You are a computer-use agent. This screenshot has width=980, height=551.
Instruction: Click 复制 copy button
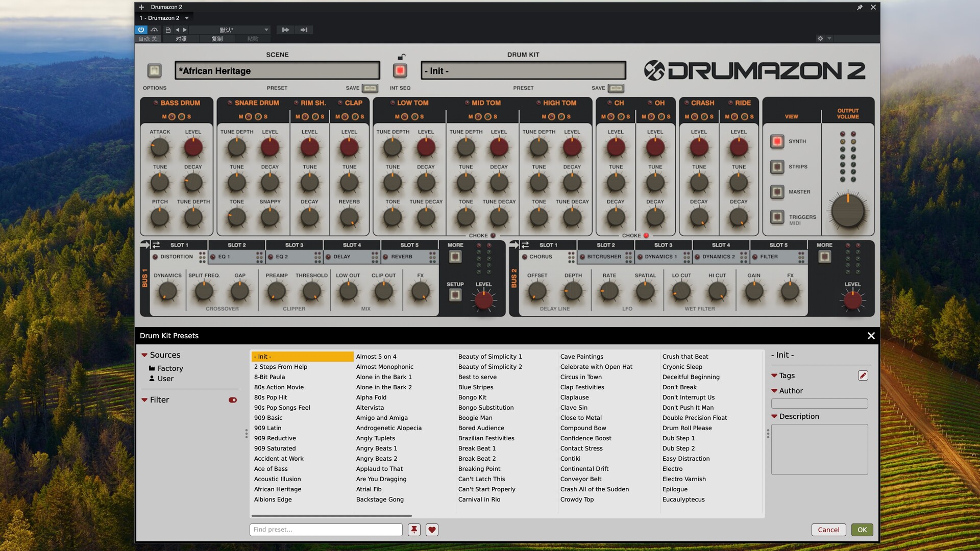tap(217, 39)
